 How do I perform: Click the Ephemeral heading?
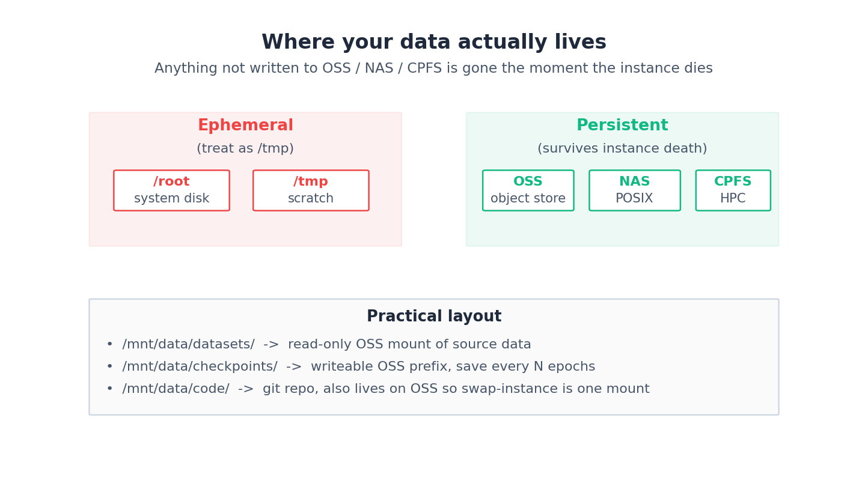tap(245, 126)
